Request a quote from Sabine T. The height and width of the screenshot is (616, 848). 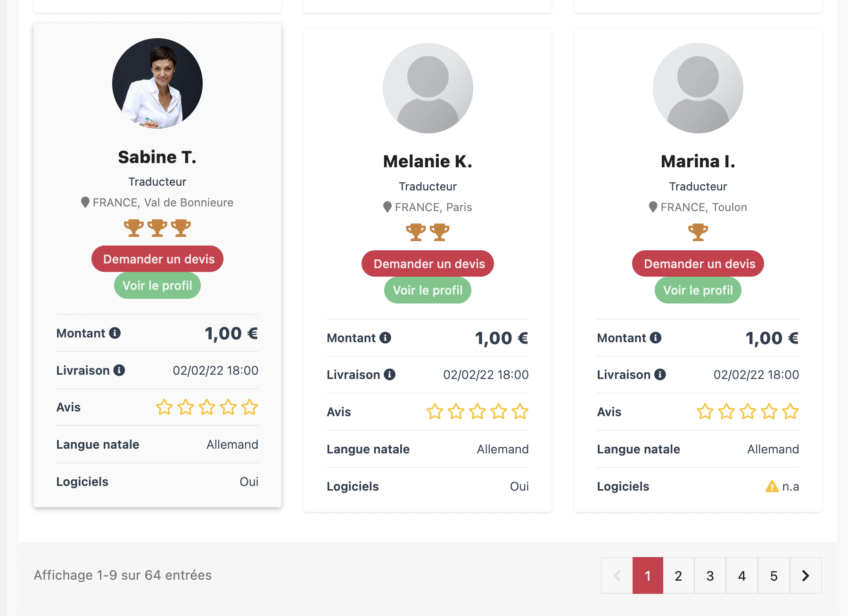click(157, 259)
